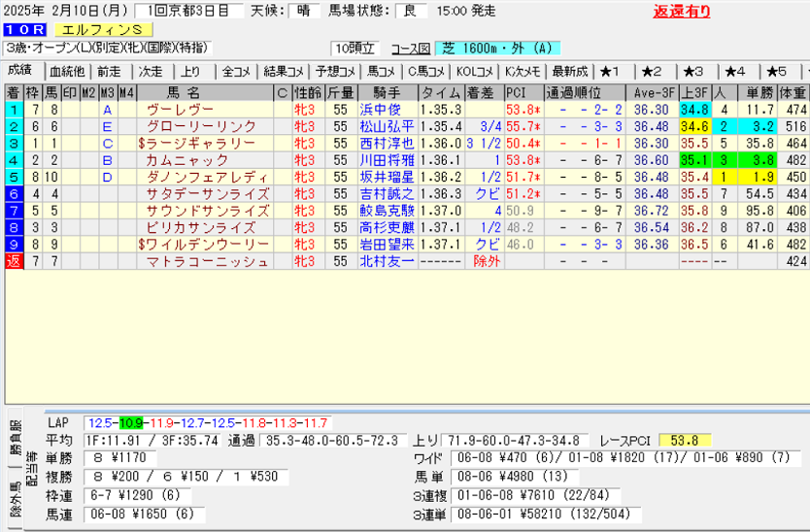Click the PCI column header
Viewport: 810px width, 532px height.
[x=516, y=93]
